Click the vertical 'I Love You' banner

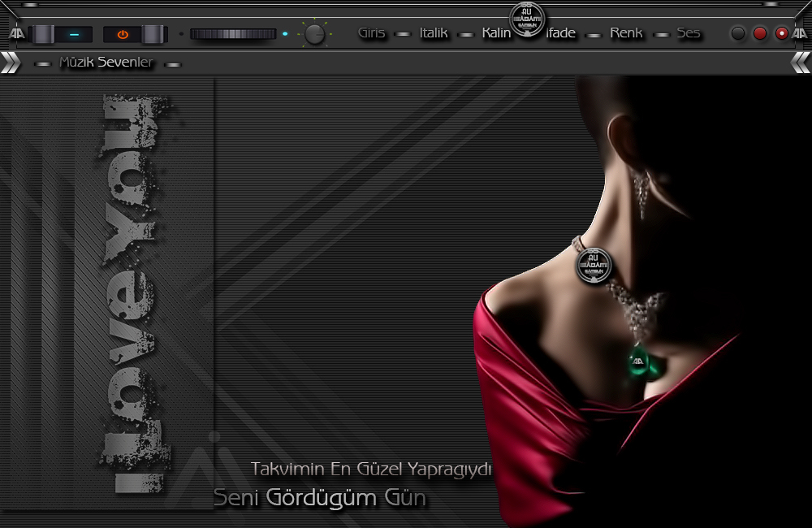(x=134, y=293)
